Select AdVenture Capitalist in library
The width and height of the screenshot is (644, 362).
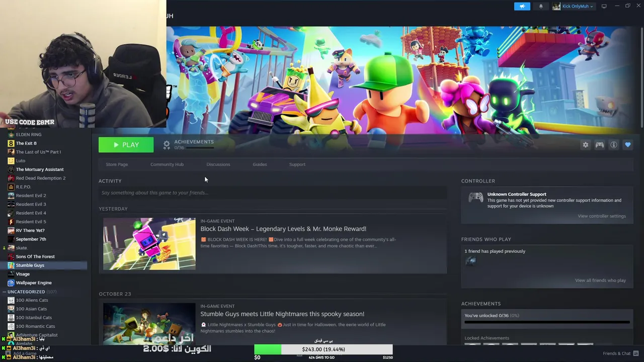point(37,335)
